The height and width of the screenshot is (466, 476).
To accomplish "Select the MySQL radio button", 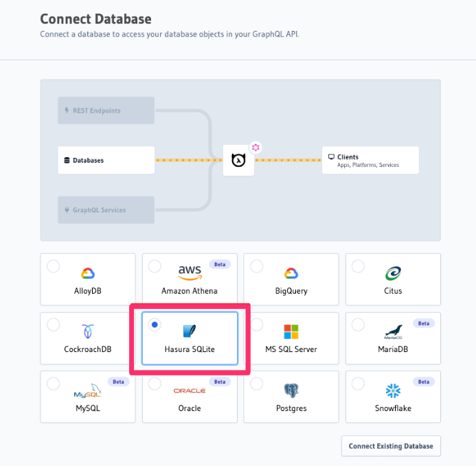I will (53, 384).
